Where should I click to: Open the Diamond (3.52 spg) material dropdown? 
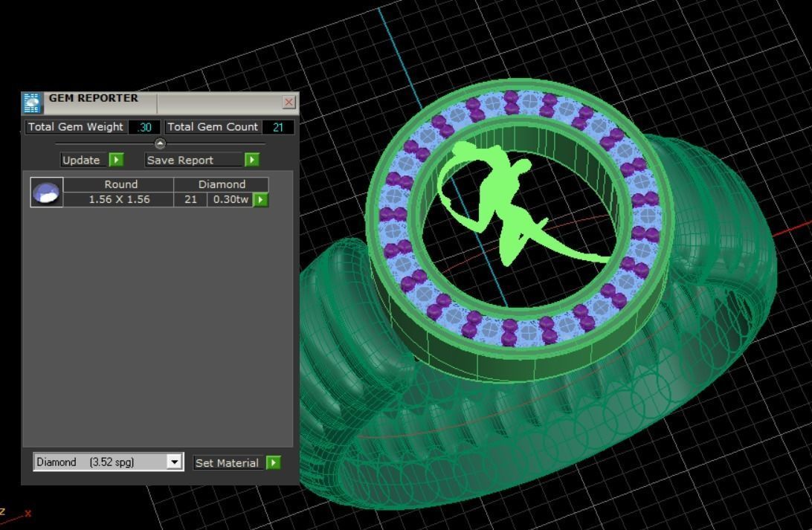pos(175,462)
